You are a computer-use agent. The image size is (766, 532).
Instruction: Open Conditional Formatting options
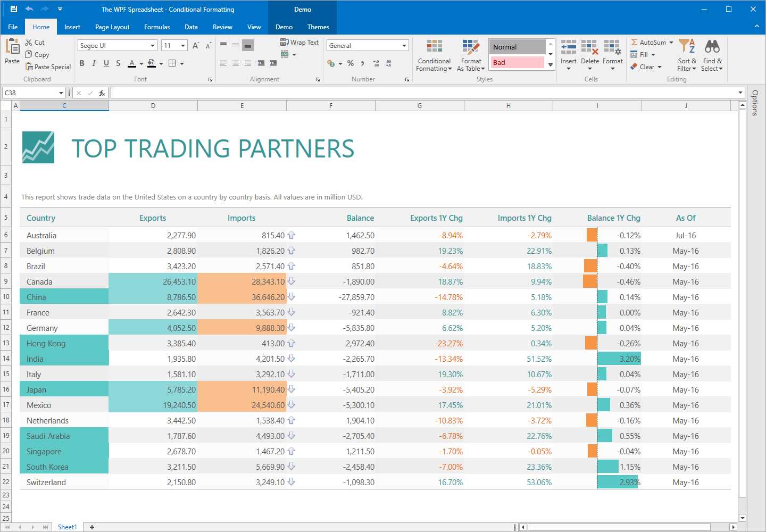point(434,55)
